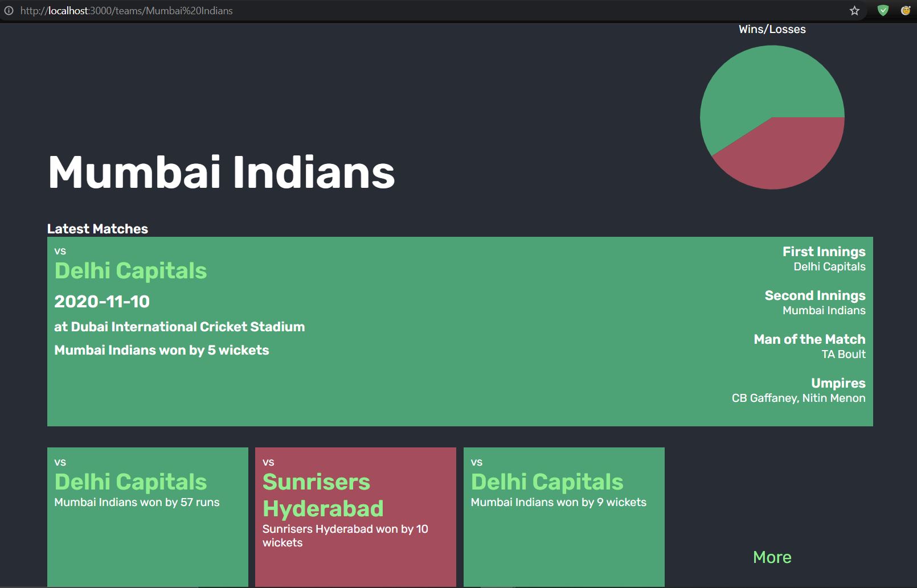Viewport: 917px width, 588px height.
Task: Open Delhi Capitals link in the 9 wickets card
Action: click(547, 482)
